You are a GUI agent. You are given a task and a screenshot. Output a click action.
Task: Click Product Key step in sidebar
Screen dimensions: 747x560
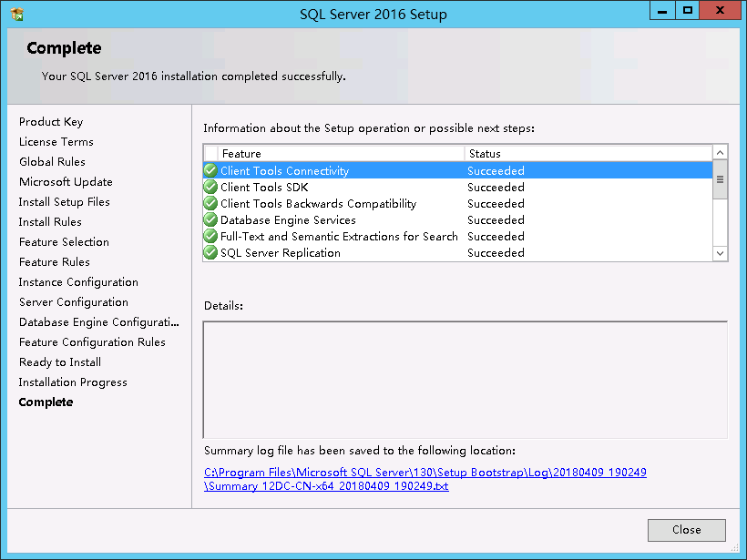click(51, 122)
